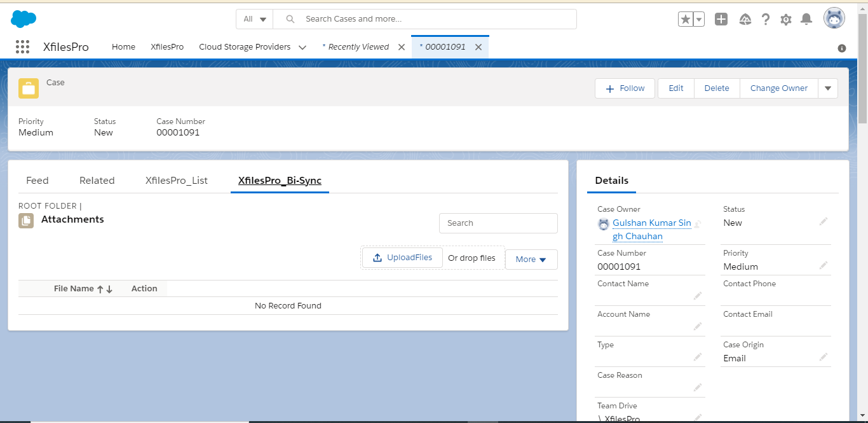The width and height of the screenshot is (868, 423).
Task: Open Gulshan Kumar Singh Chauhan owner link
Action: point(651,230)
